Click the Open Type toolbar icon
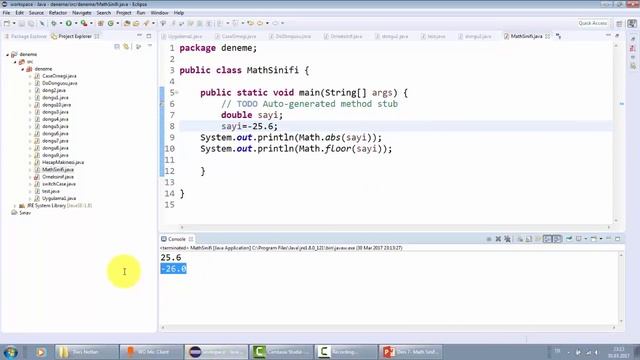This screenshot has height=360, width=640. tap(127, 23)
